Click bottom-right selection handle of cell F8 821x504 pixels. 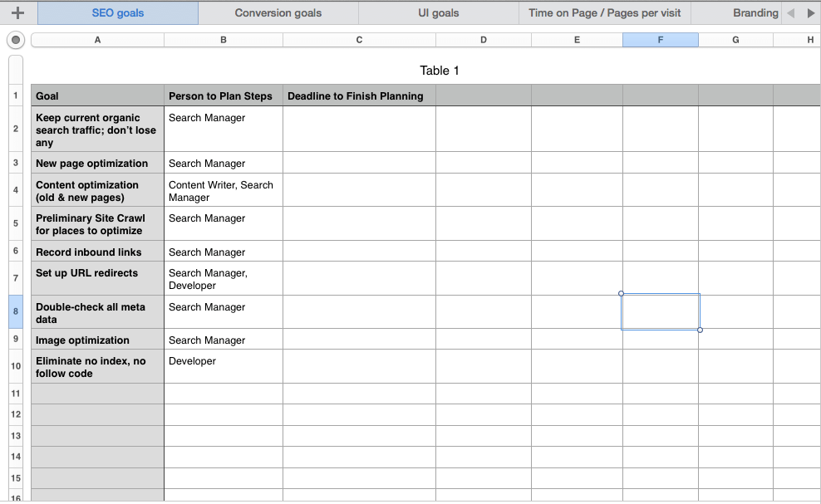click(x=700, y=330)
